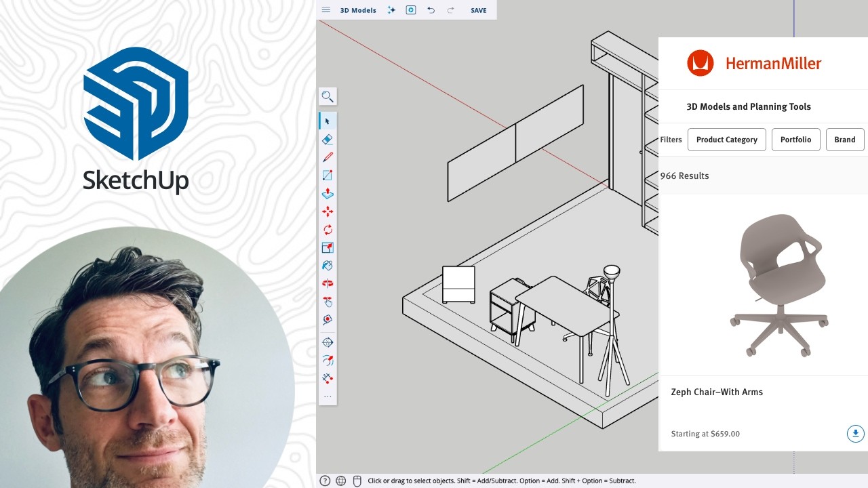Select the Follow Me tool
Screen dimensions: 868x488
coord(328,361)
